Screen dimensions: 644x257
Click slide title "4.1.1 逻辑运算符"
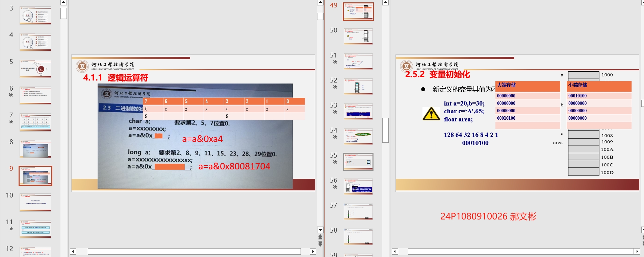tap(115, 78)
